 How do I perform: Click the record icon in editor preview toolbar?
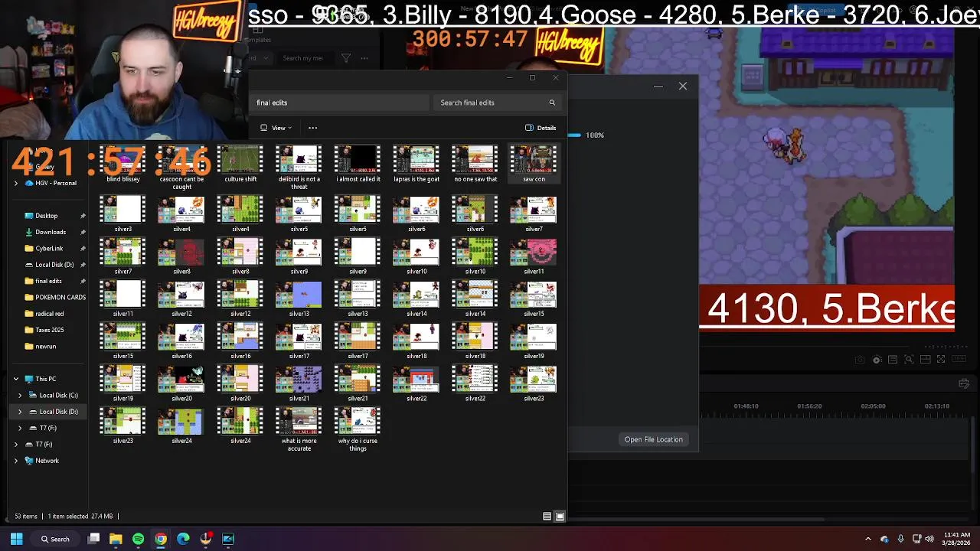click(x=877, y=360)
